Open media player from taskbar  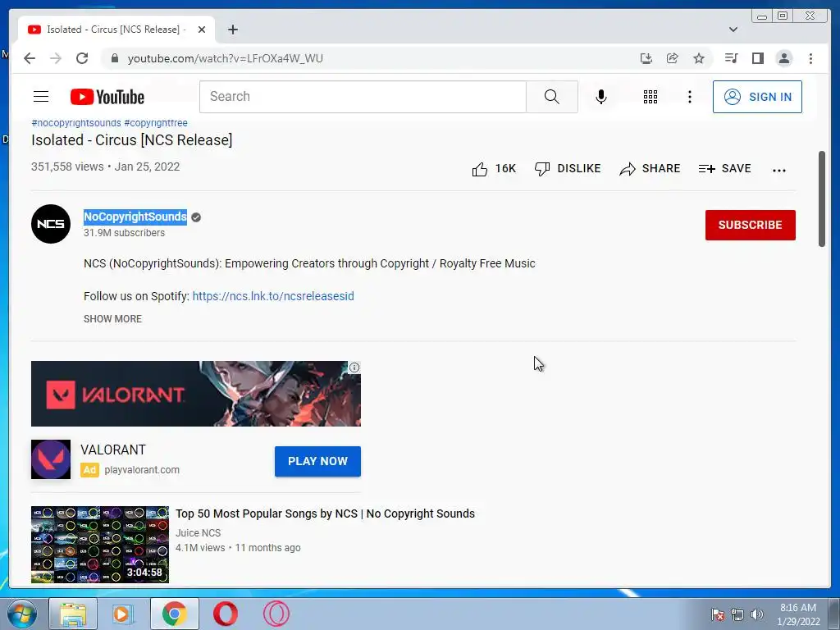click(123, 614)
